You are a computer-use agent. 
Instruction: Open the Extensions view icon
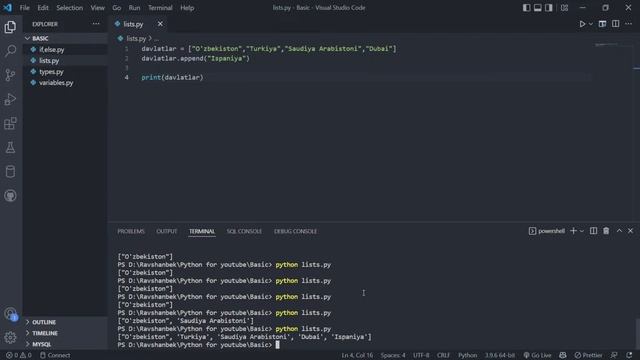pyautogui.click(x=10, y=123)
